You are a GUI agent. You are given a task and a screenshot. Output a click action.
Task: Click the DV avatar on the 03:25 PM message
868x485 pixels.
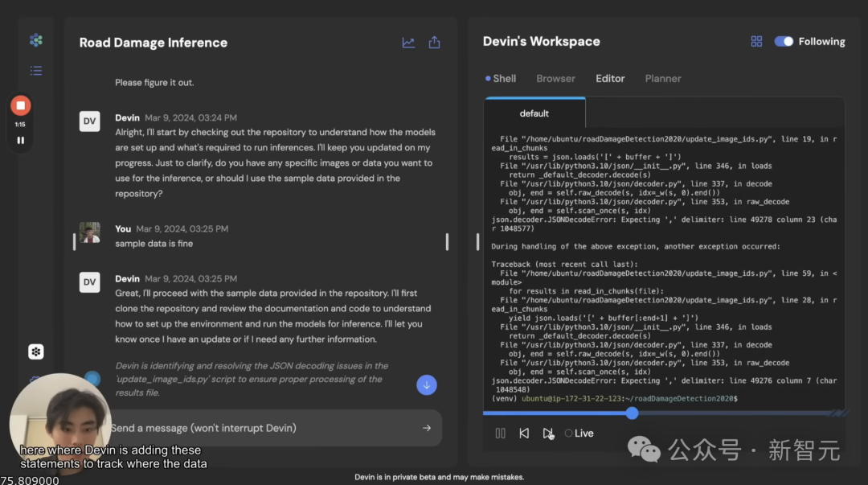coord(90,282)
